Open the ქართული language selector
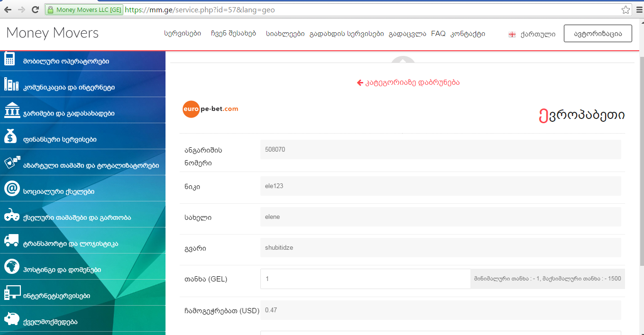Viewport: 644px width, 335px height. (x=538, y=34)
